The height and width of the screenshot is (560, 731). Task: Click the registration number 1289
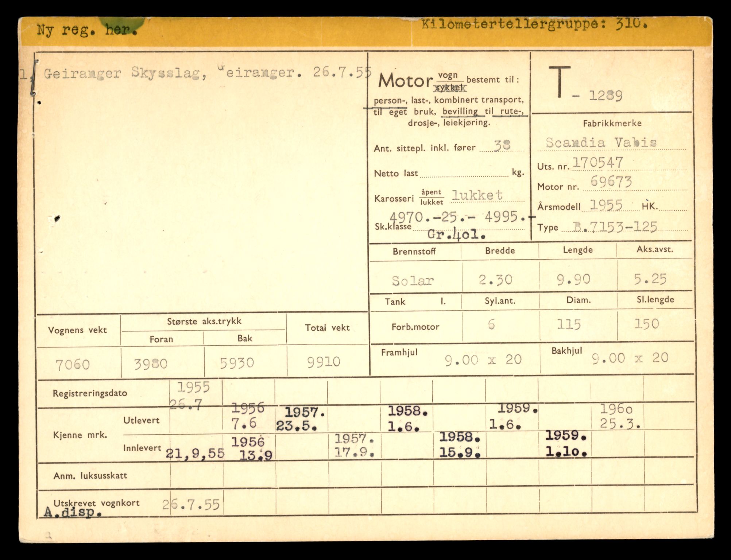pos(606,96)
